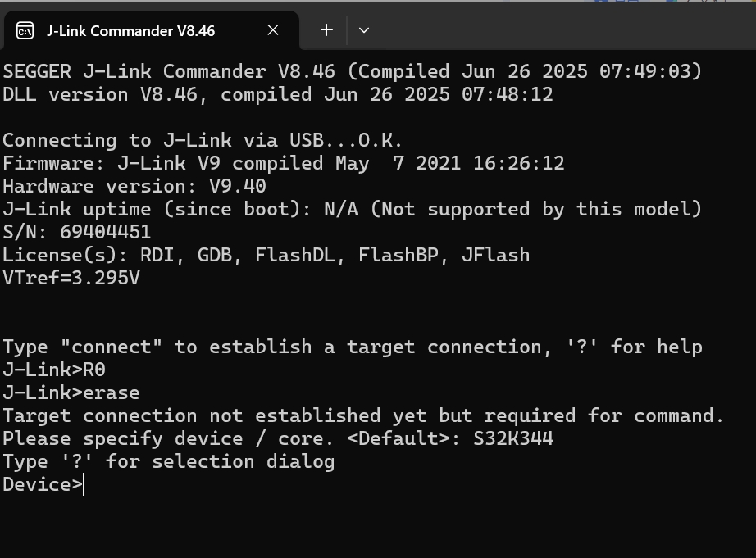This screenshot has width=756, height=558.
Task: Click the License(s) line listing RDI and GDB
Action: tap(264, 255)
